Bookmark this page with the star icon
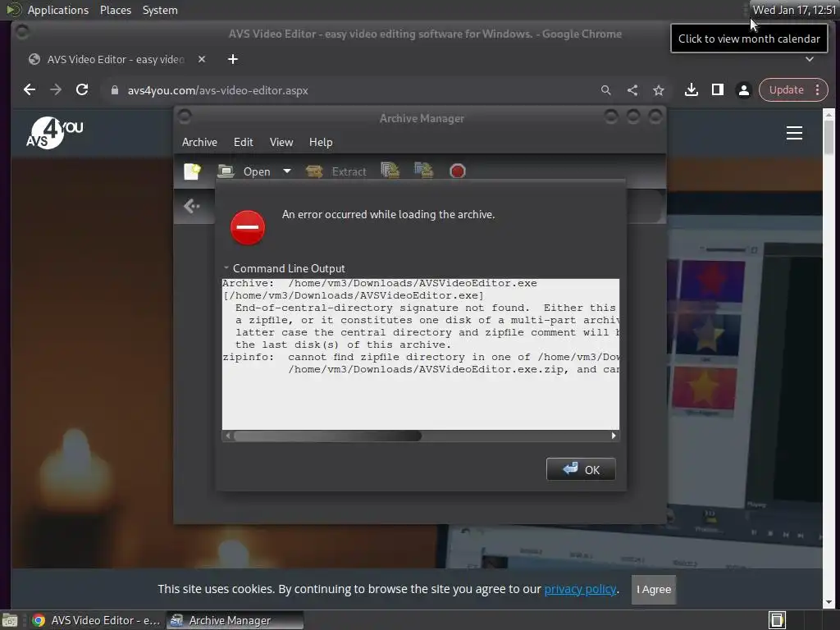 pyautogui.click(x=659, y=90)
